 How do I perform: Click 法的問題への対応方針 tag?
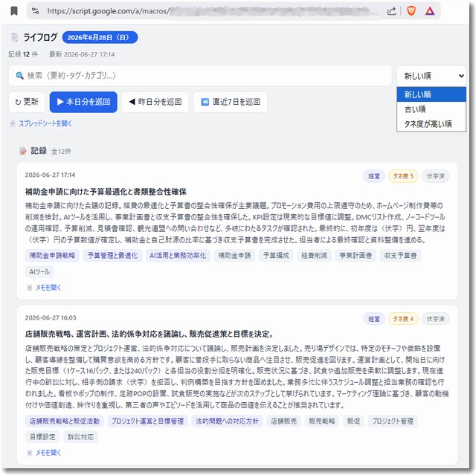click(x=227, y=421)
